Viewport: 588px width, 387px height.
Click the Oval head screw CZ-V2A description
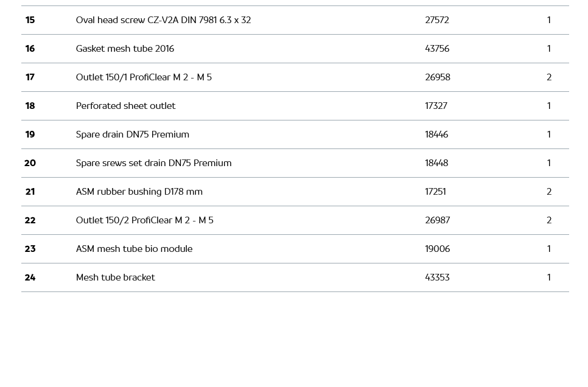pyautogui.click(x=163, y=20)
